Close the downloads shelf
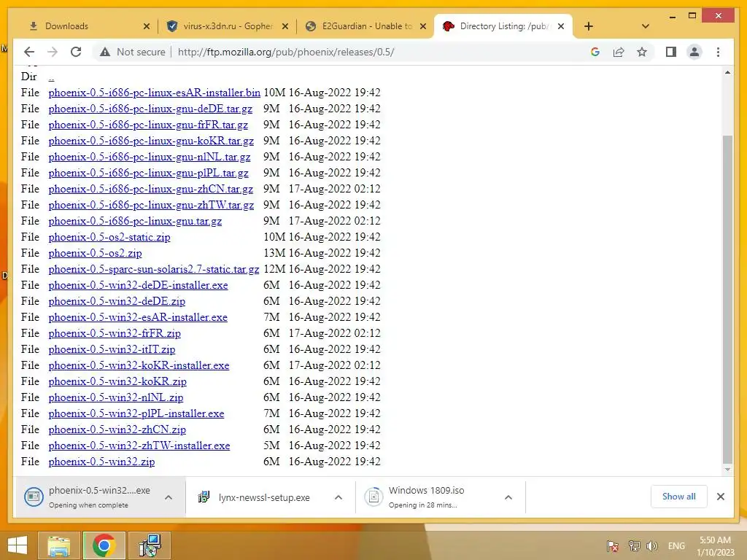This screenshot has height=560, width=747. point(720,497)
